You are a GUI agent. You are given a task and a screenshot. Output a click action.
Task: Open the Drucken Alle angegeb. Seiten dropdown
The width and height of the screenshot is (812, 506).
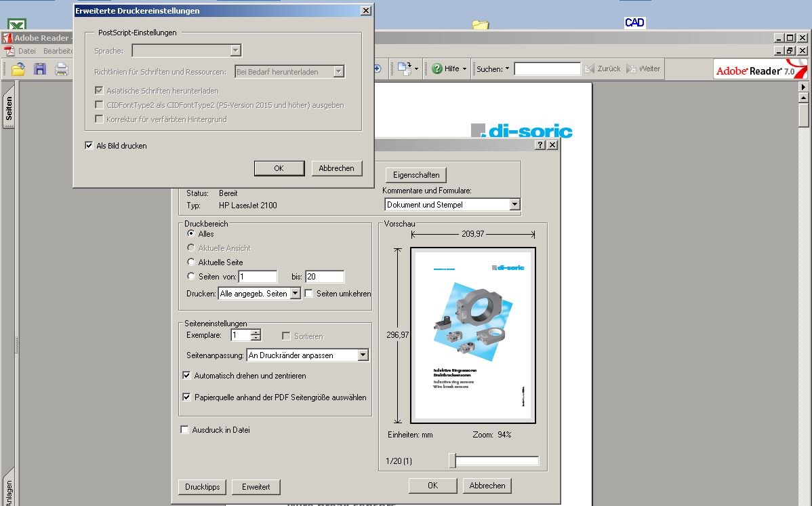[x=295, y=294]
